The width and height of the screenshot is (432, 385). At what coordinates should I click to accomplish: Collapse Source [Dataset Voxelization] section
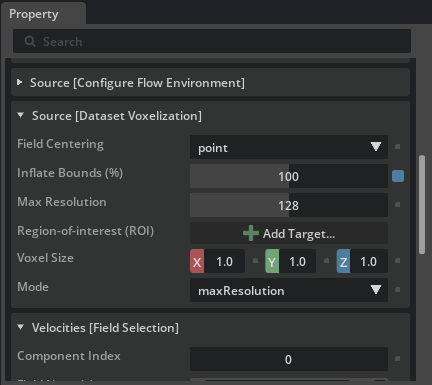pyautogui.click(x=21, y=115)
